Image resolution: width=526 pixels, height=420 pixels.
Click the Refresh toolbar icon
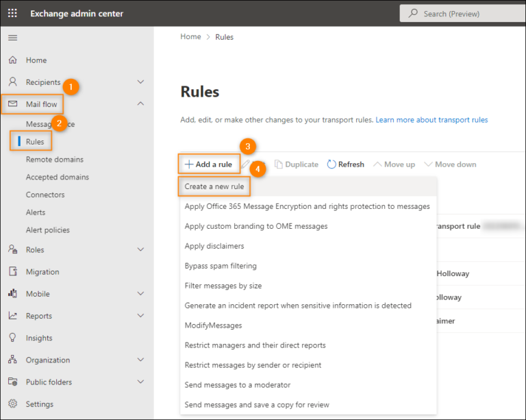[x=332, y=164]
